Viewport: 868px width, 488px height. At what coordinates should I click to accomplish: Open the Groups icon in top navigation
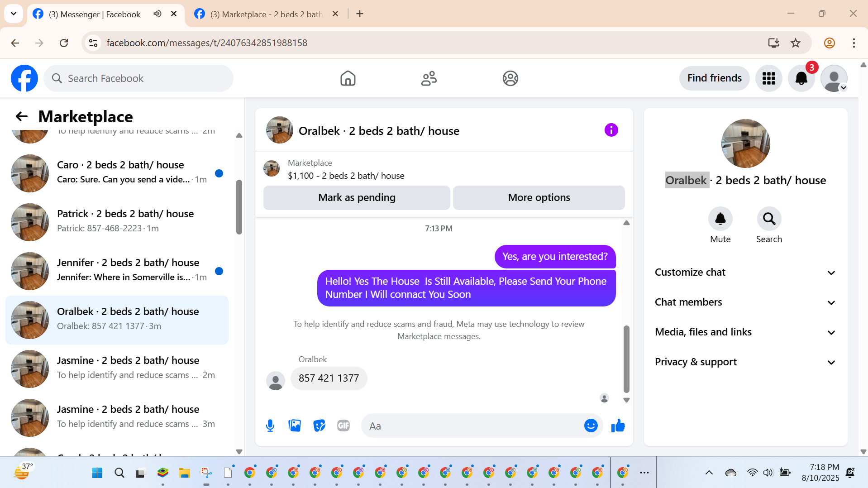(x=510, y=78)
